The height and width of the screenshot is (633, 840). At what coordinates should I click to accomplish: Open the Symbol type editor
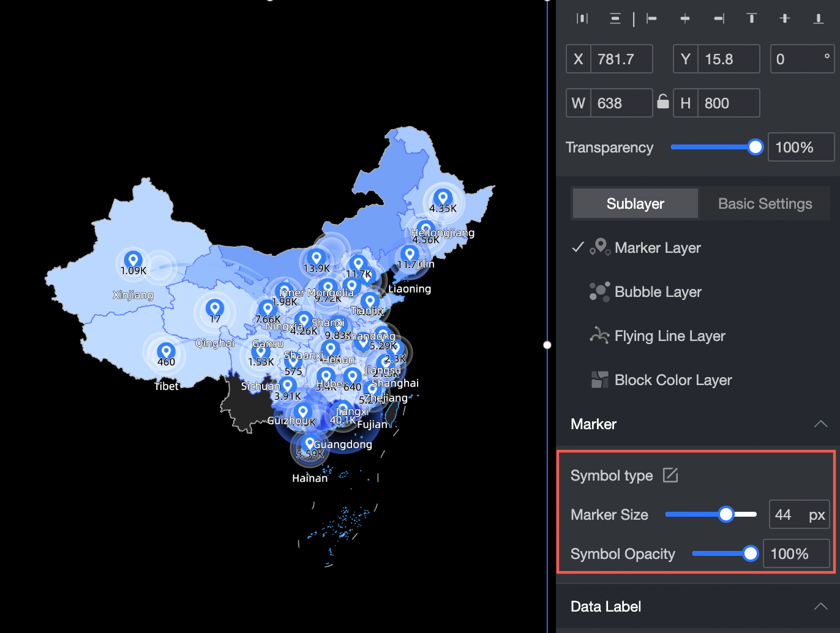670,475
